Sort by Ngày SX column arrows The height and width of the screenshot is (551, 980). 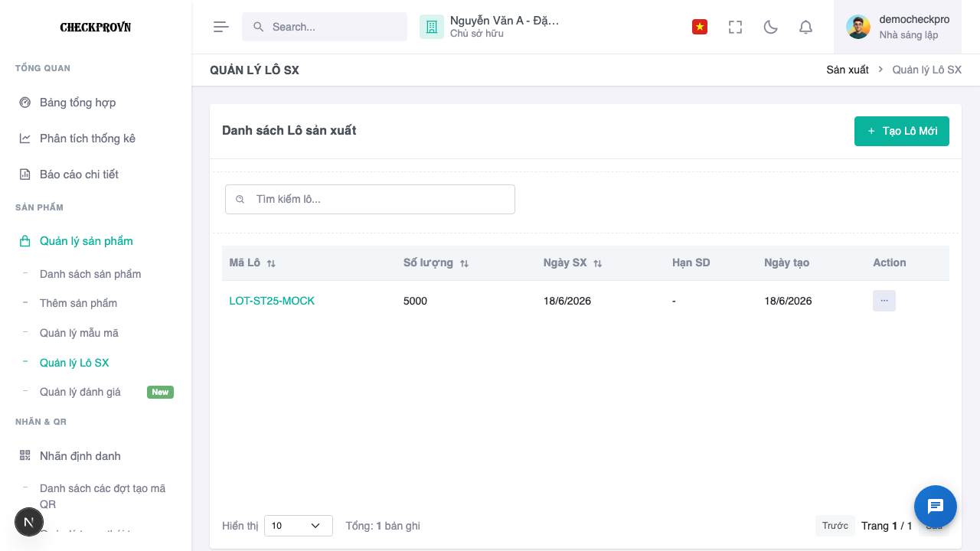(x=598, y=263)
